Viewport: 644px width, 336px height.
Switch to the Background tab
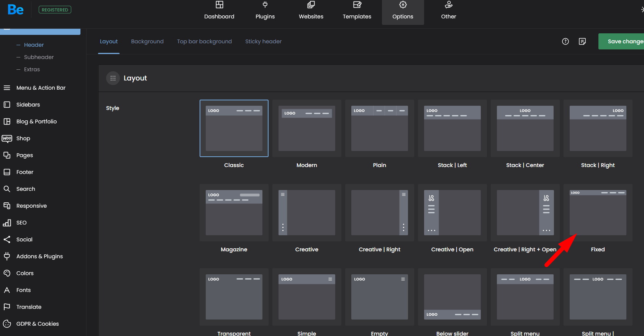(147, 41)
